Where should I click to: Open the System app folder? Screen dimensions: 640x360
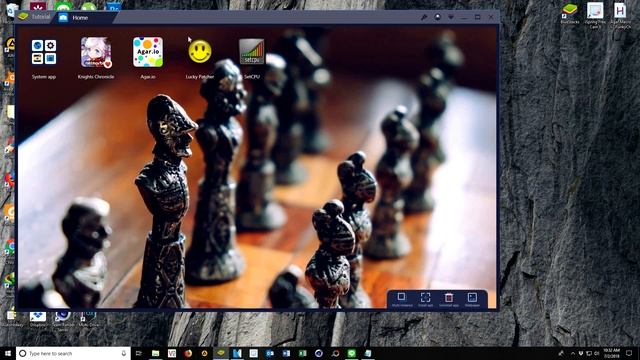click(x=44, y=52)
